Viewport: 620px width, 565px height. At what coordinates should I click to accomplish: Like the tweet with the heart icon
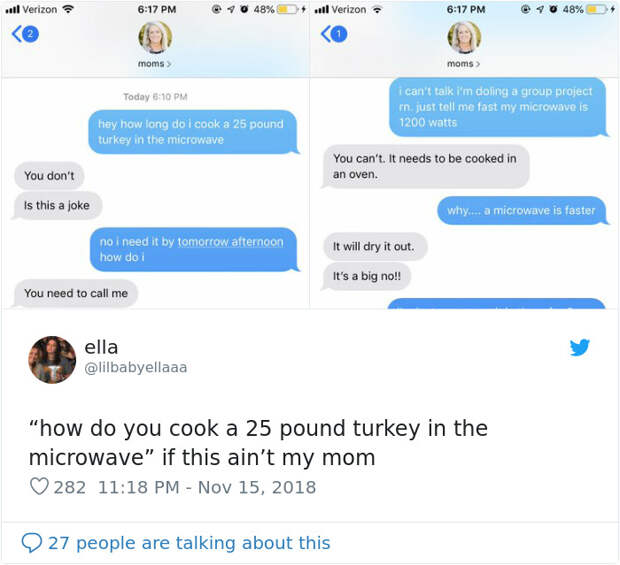point(40,487)
